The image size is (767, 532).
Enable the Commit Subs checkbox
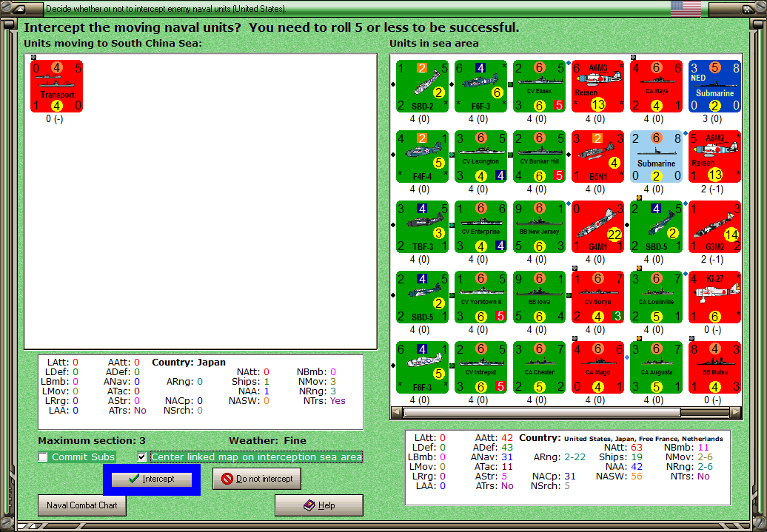(43, 457)
